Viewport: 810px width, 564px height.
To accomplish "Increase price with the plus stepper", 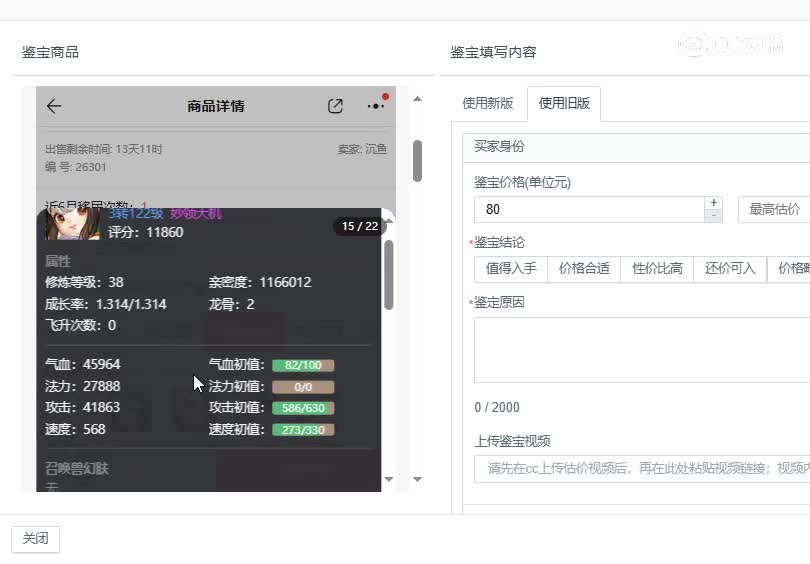I will coord(713,203).
